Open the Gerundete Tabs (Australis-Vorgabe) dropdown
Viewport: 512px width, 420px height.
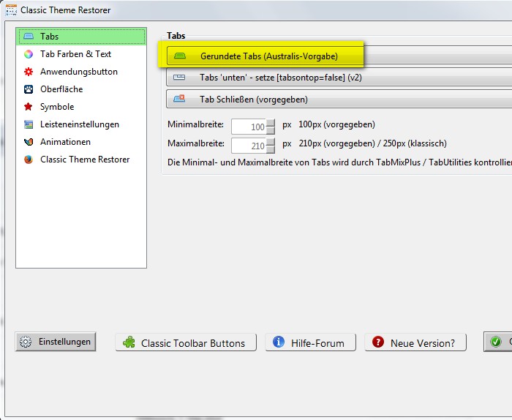[339, 56]
